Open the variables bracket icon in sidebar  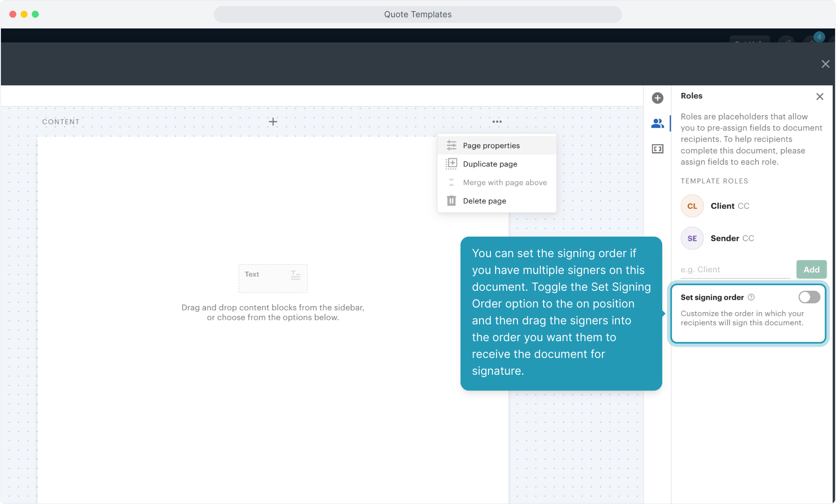(x=658, y=149)
